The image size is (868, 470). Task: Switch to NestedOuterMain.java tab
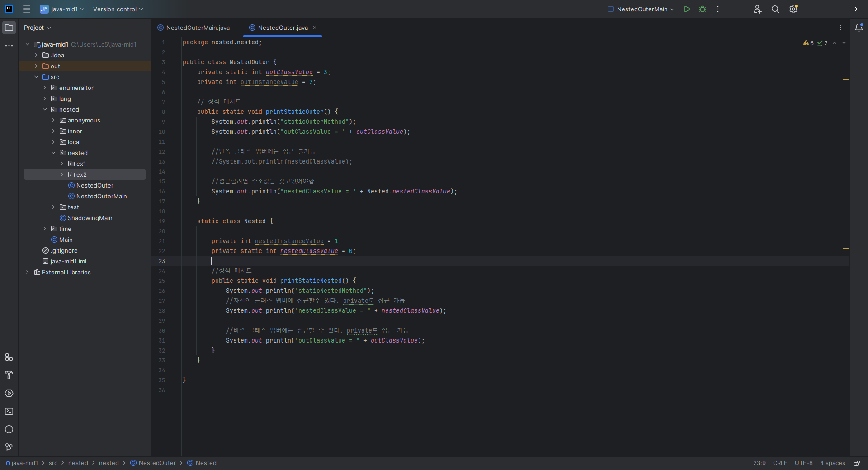click(193, 28)
